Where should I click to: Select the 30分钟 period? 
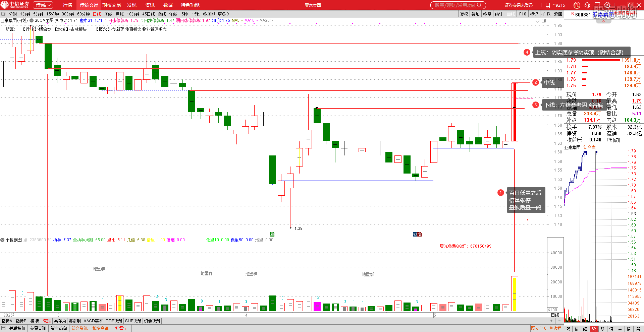(x=68, y=14)
